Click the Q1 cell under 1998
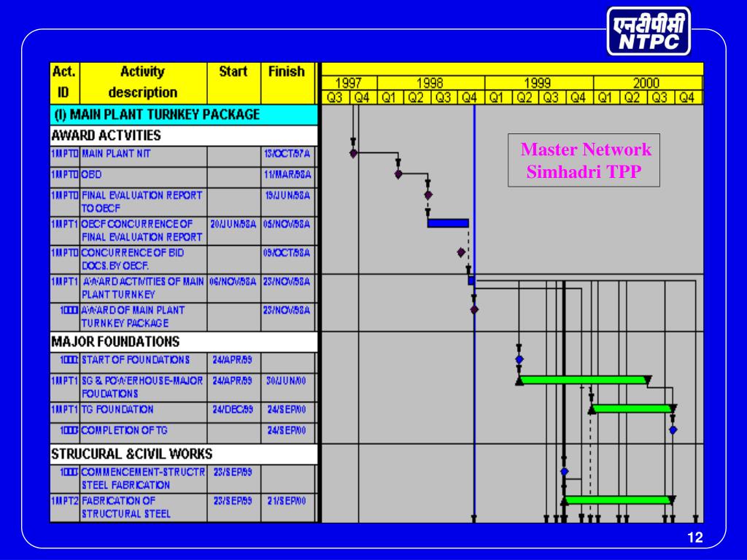This screenshot has height=560, width=747. point(390,98)
